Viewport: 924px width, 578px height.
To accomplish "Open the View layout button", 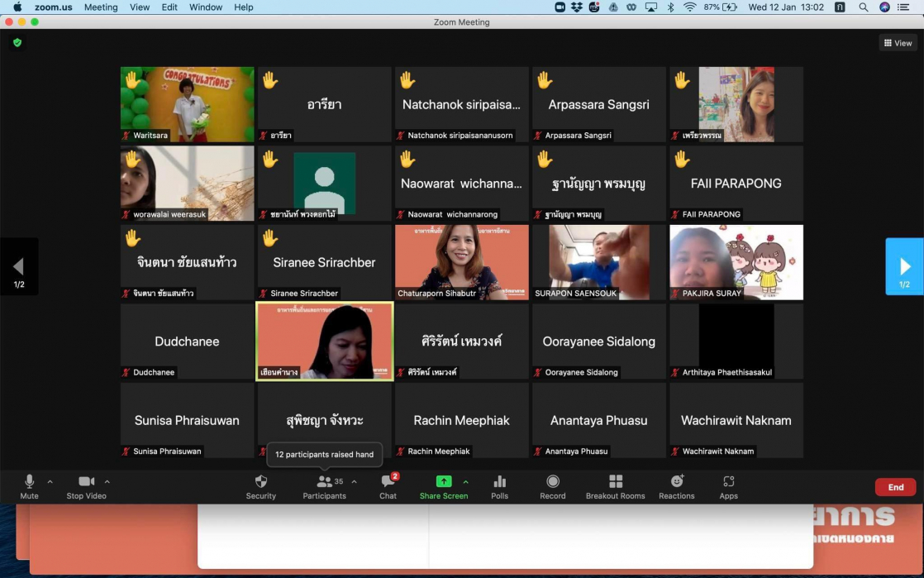I will (x=898, y=43).
